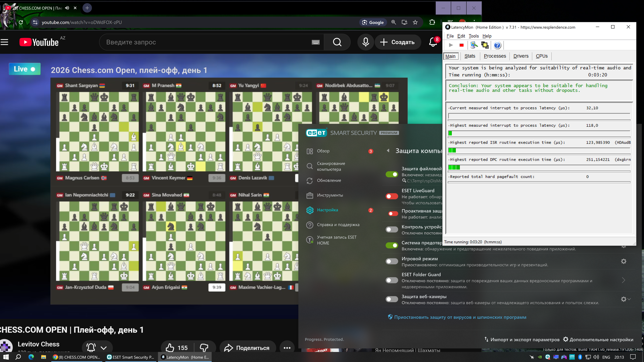Go to the YouTube home logo
The image size is (644, 362).
click(39, 42)
